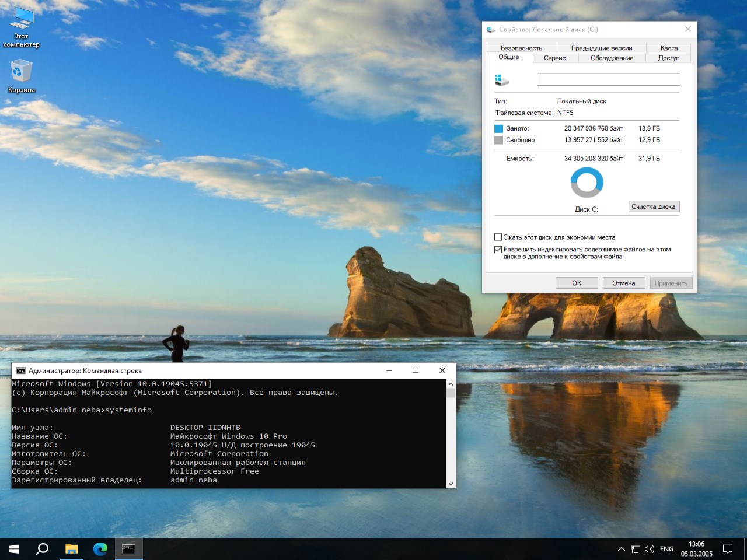Click the systeminfo command text
Viewport: 747px width, 560px height.
128,410
